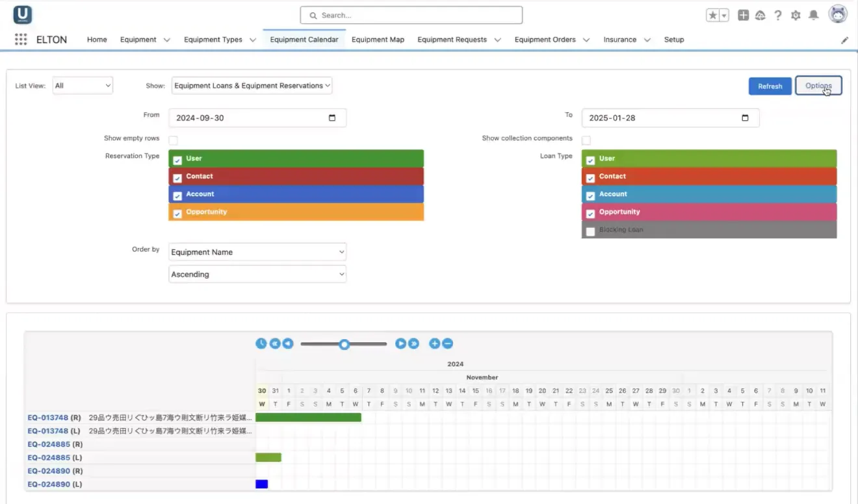Open the To date calendar picker icon
Viewport: 858px width, 504px height.
(x=745, y=118)
